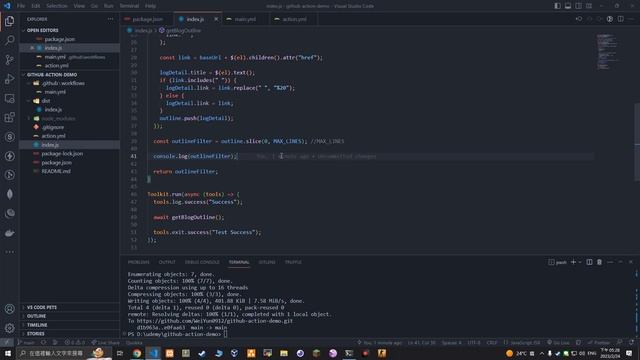640x360 pixels.
Task: Maximize the terminal panel size
Action: [620, 262]
